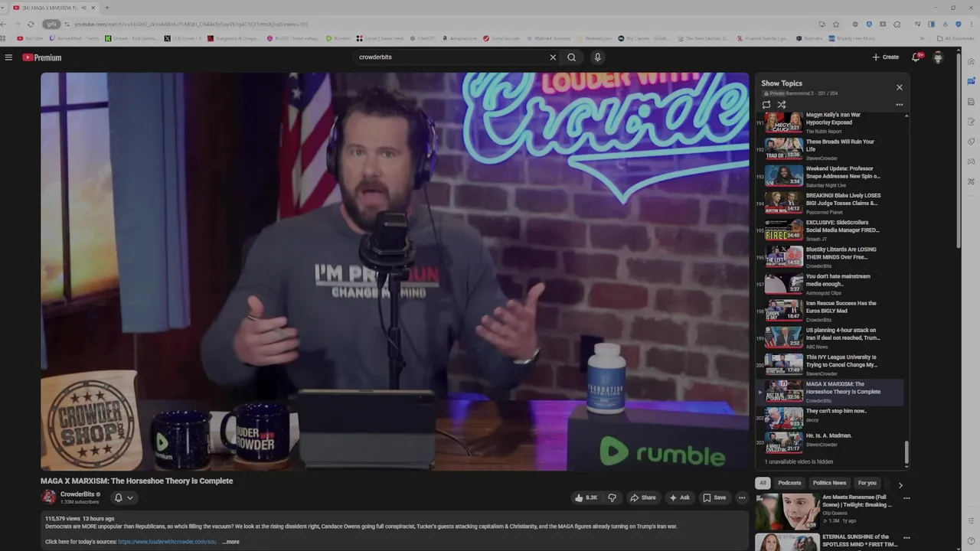This screenshot has height=551, width=980.
Task: Open CrowderBits channel name link
Action: [x=77, y=494]
